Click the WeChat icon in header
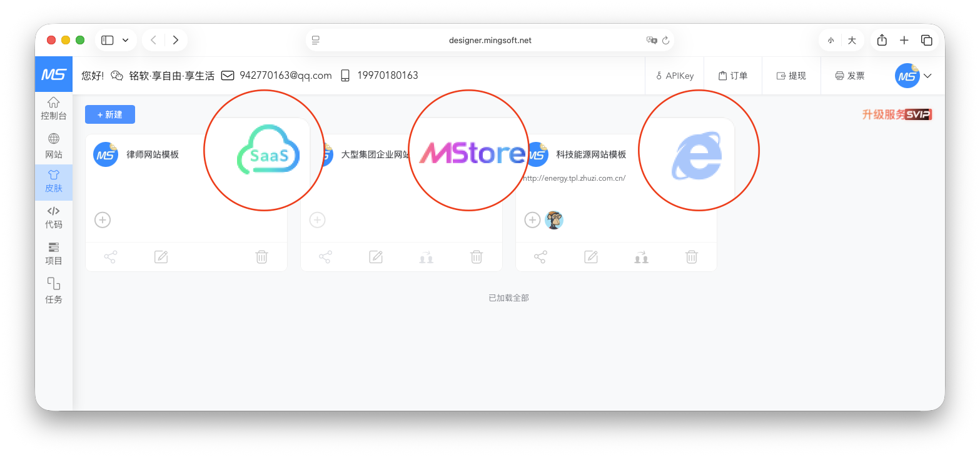This screenshot has width=980, height=457. click(117, 76)
